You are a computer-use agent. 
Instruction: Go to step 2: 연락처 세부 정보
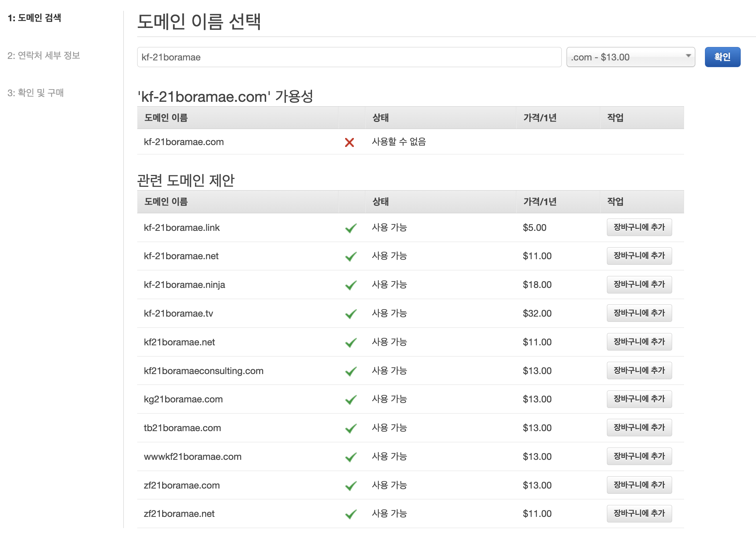coord(44,56)
